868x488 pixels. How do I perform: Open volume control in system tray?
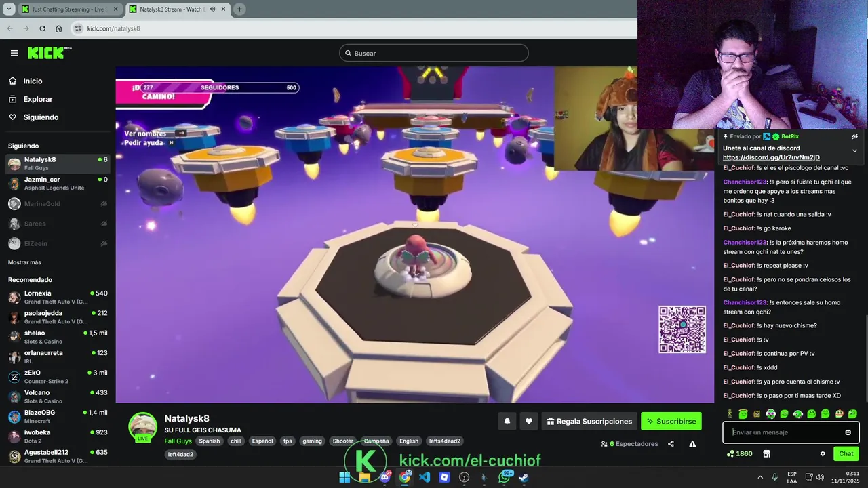820,477
